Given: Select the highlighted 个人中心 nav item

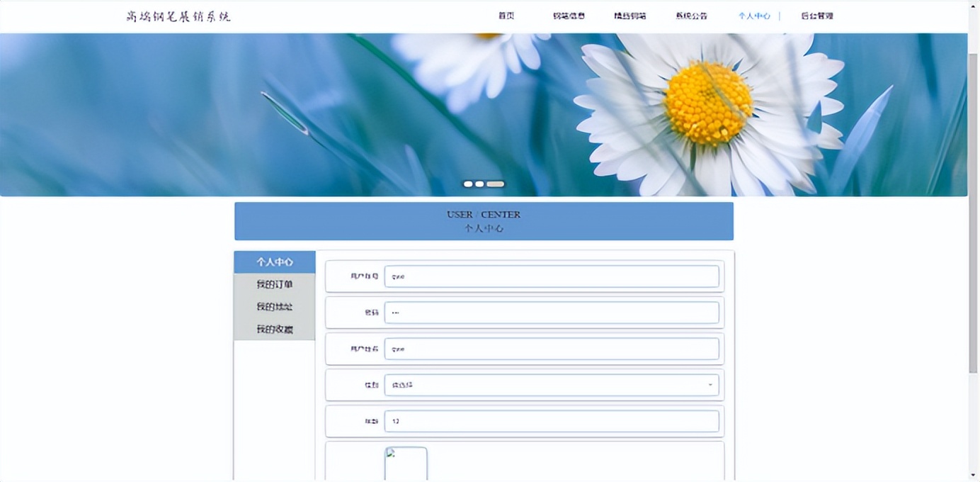Looking at the screenshot, I should (x=753, y=16).
